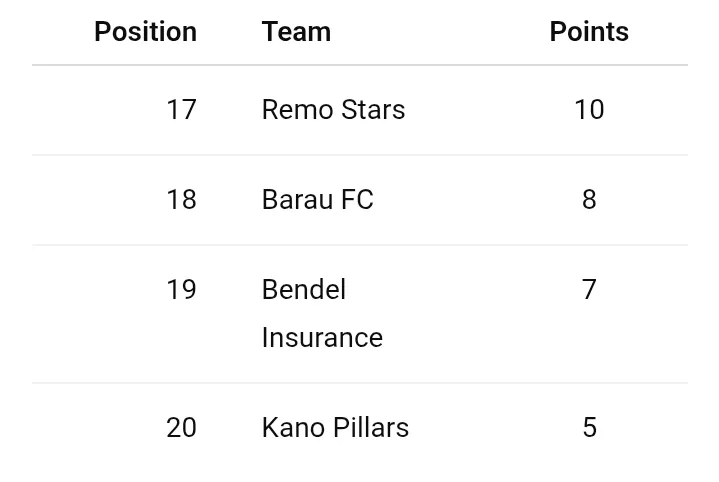Click the word 'Bendel' in the team column
Image resolution: width=719 pixels, height=482 pixels.
[x=303, y=290]
